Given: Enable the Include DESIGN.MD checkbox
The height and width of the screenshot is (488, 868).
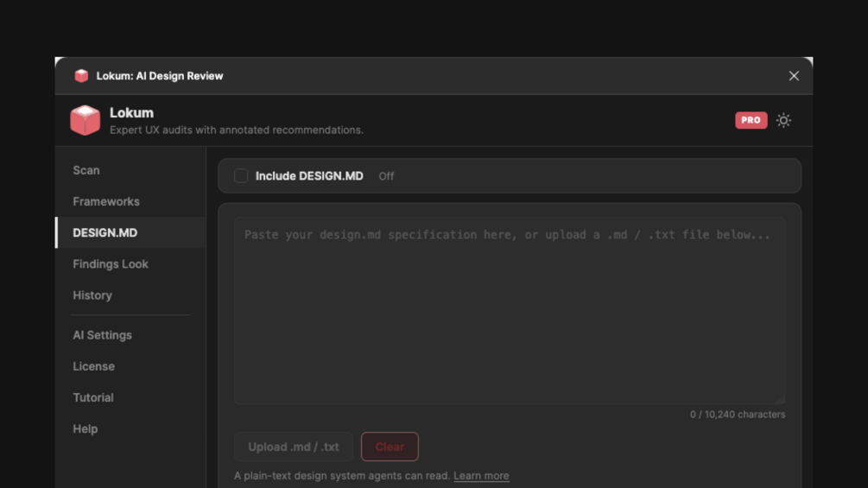Looking at the screenshot, I should pos(241,176).
